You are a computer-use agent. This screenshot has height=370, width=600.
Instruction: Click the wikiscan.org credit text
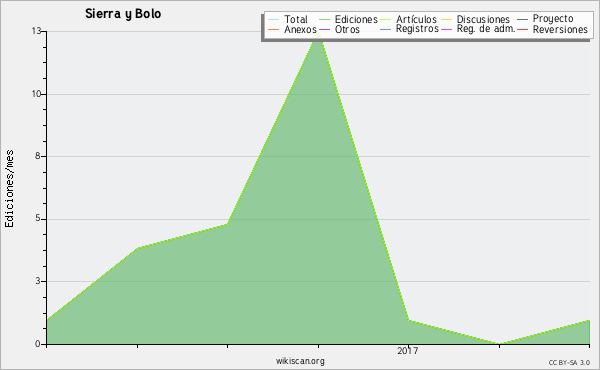click(300, 361)
